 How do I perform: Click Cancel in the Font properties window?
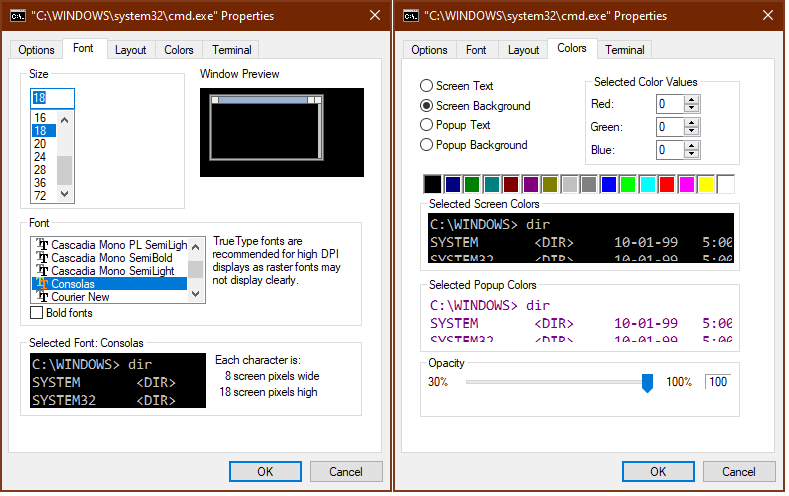pyautogui.click(x=346, y=472)
